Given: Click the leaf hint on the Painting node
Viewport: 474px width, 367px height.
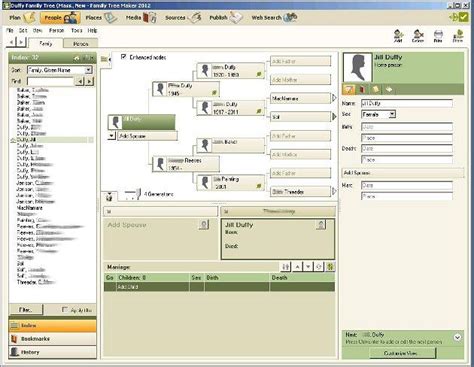Looking at the screenshot, I should click(259, 186).
